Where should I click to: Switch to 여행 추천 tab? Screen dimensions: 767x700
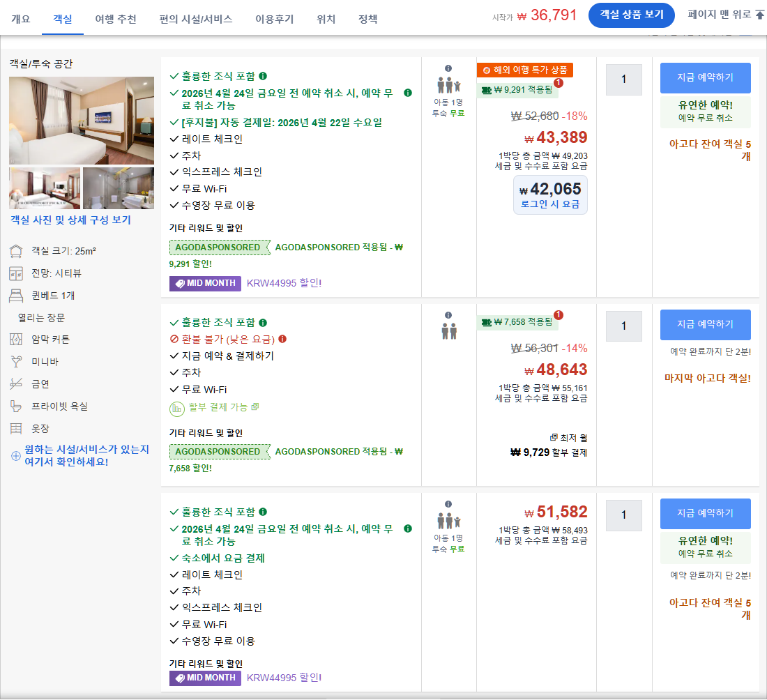[116, 19]
